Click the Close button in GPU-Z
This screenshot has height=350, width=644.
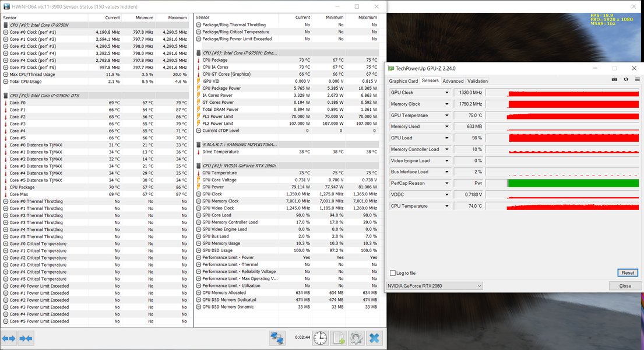coord(625,286)
